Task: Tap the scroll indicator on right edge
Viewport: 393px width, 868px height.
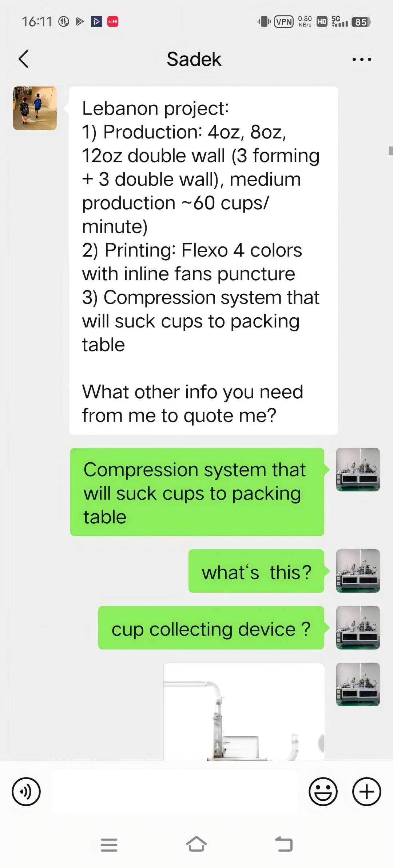Action: 390,151
